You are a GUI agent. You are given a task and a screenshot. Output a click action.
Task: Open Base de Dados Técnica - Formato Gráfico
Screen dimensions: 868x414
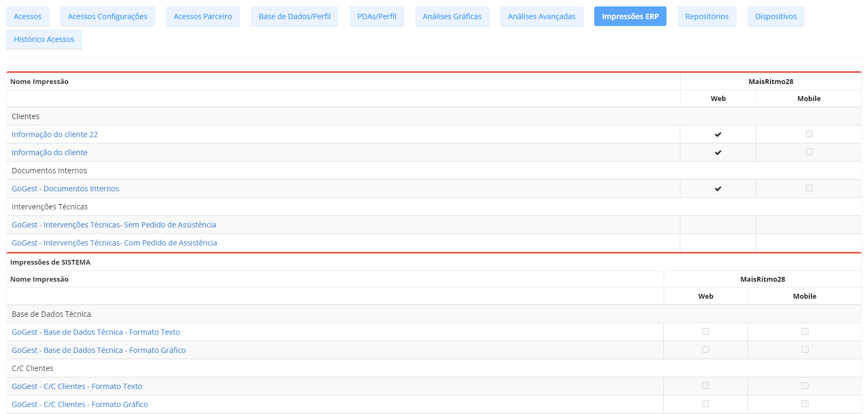coord(99,350)
